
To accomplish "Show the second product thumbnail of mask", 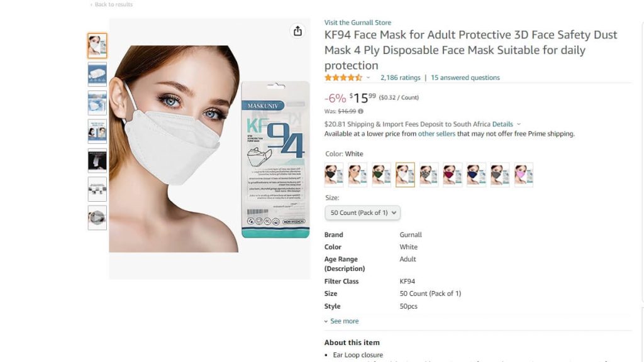I will click(97, 74).
